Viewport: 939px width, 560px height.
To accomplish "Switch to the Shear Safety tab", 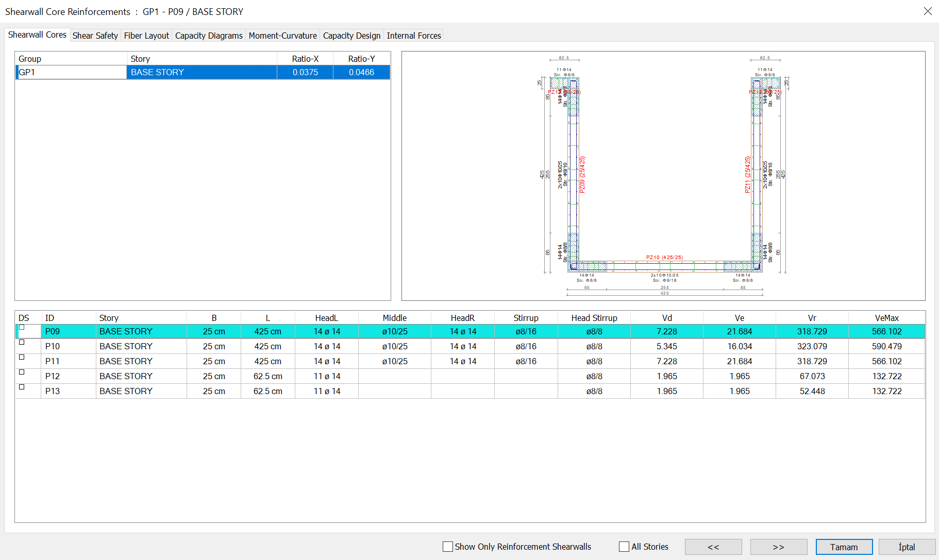I will pos(95,36).
